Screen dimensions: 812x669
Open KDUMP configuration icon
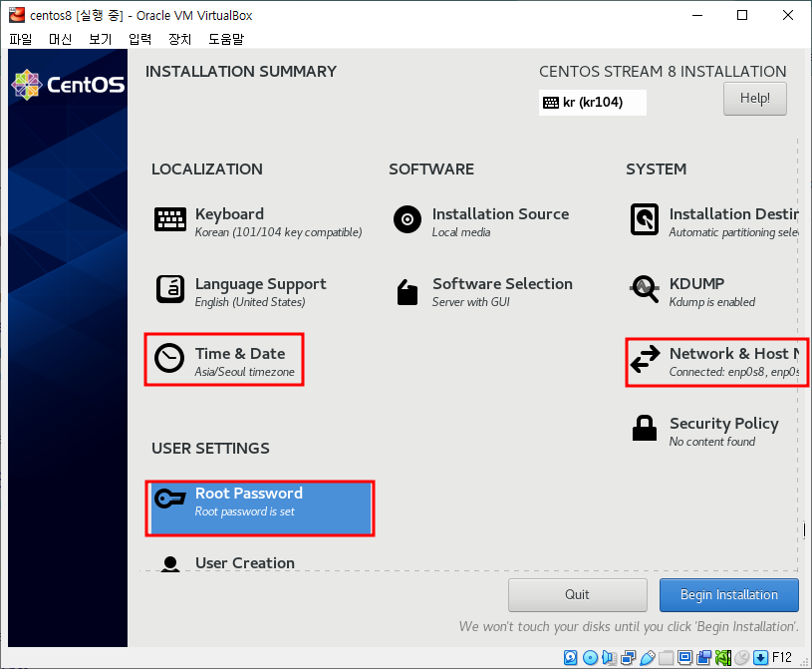(645, 289)
